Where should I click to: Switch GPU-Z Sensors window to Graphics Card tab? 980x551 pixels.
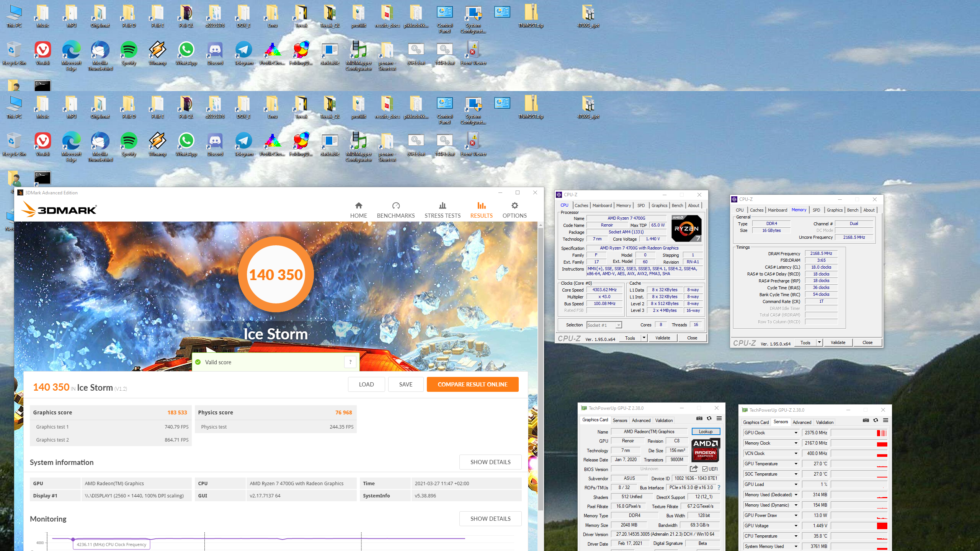[x=756, y=422]
